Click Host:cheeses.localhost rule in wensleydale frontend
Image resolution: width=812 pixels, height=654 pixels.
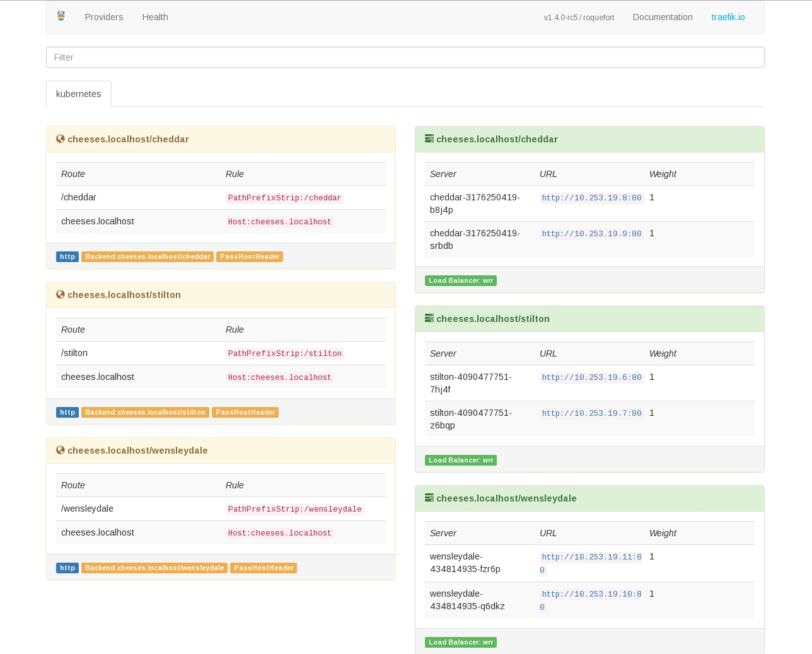(280, 533)
